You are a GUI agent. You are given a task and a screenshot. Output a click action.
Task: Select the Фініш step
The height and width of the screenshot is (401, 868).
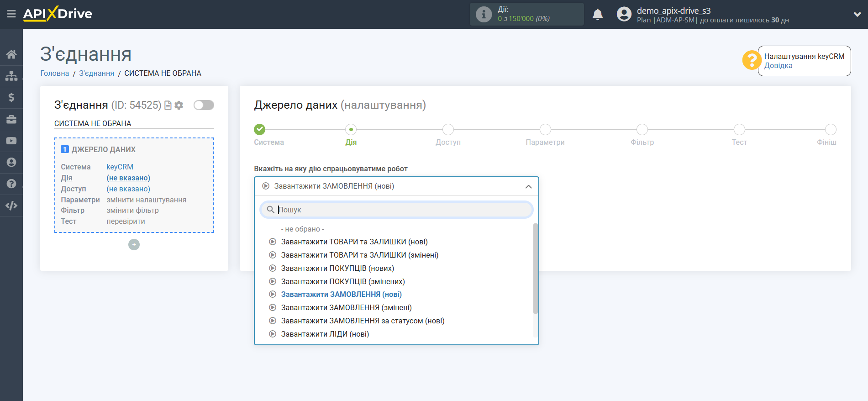pos(831,129)
